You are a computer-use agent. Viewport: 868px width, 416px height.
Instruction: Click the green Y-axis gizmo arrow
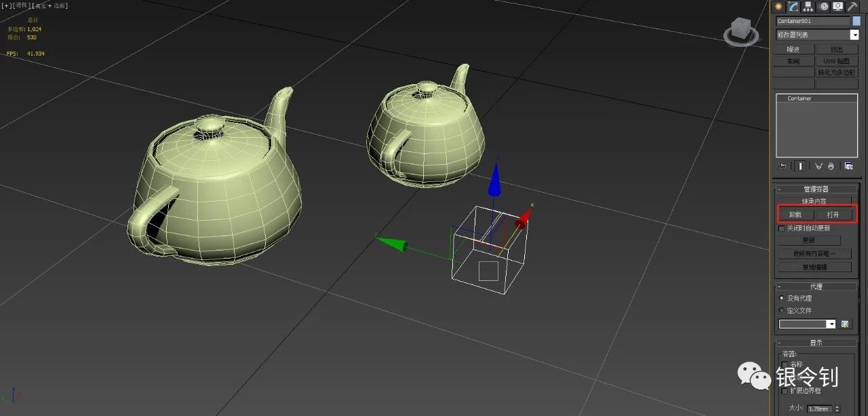(393, 244)
